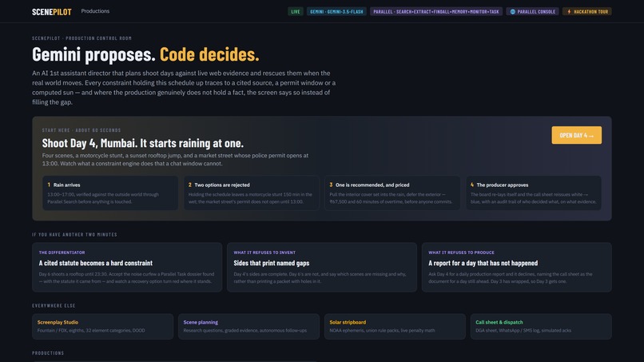Select the Rain arrives step card
Screen dimensions: 644x362
(110, 193)
